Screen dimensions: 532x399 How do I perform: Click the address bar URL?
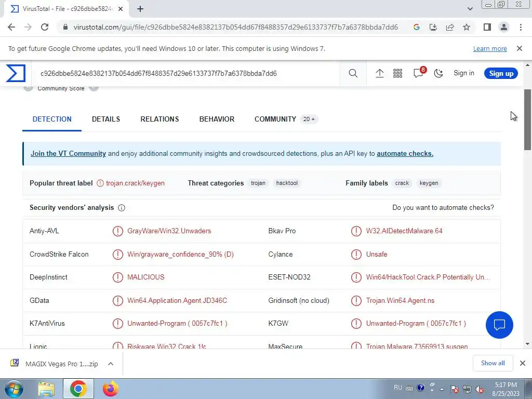click(235, 27)
